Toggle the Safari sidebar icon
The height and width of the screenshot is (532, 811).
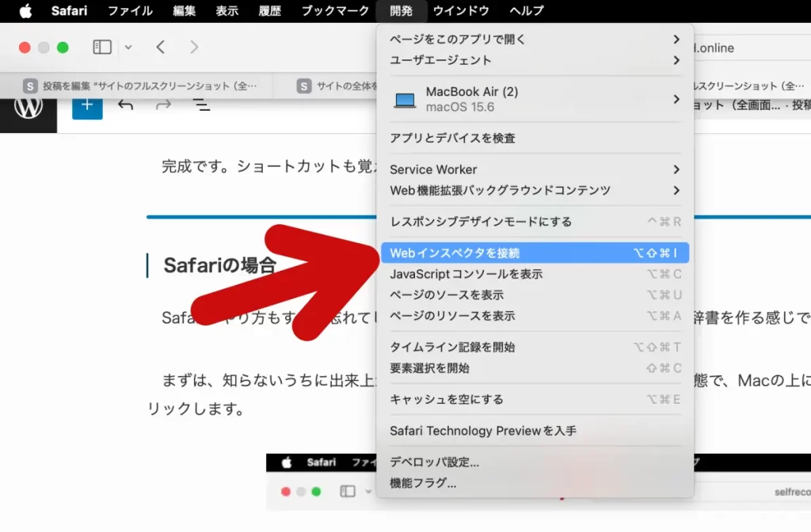pos(103,47)
